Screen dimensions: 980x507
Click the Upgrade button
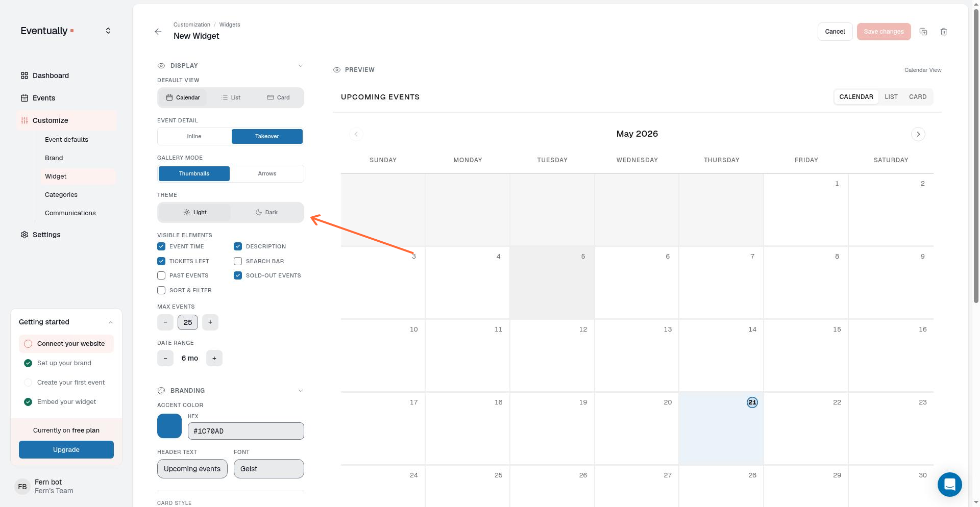tap(66, 450)
